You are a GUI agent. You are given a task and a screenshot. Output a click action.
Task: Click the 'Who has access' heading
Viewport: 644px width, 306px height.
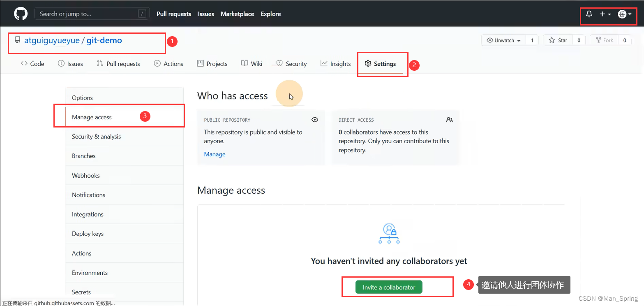tap(233, 96)
